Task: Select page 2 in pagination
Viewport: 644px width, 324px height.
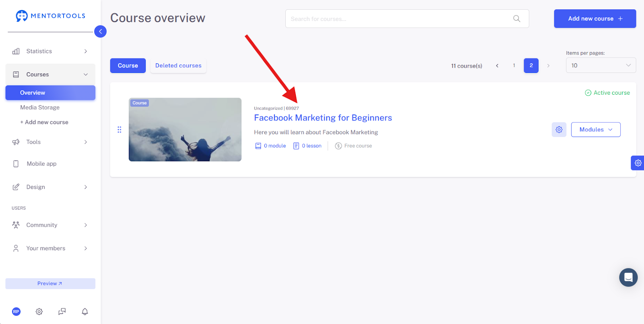Action: [531, 66]
